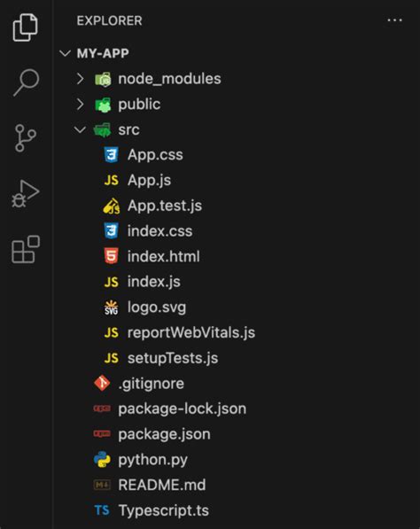Open the Typescript.ts file
Screen dimensions: 420x529
point(164,510)
